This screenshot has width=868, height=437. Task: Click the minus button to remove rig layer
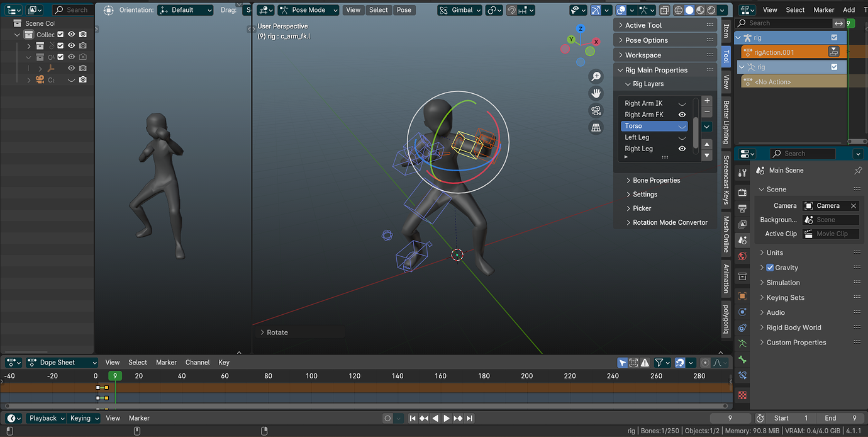707,111
